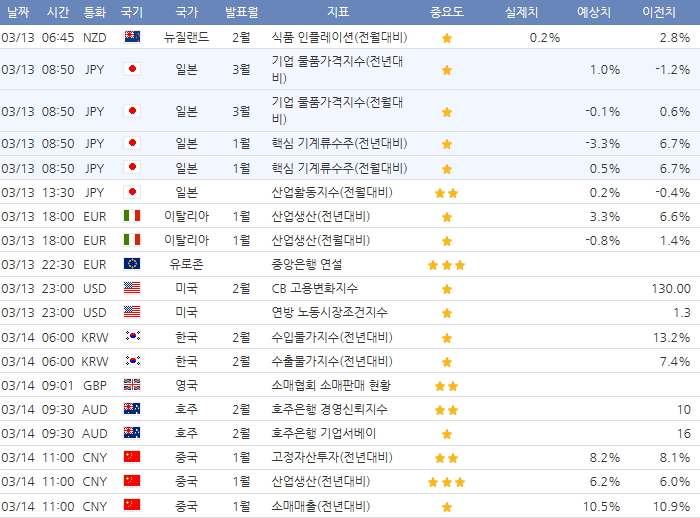The width and height of the screenshot is (700, 518).
Task: Open 수입물가지수(전년대비) indicator
Action: [332, 337]
